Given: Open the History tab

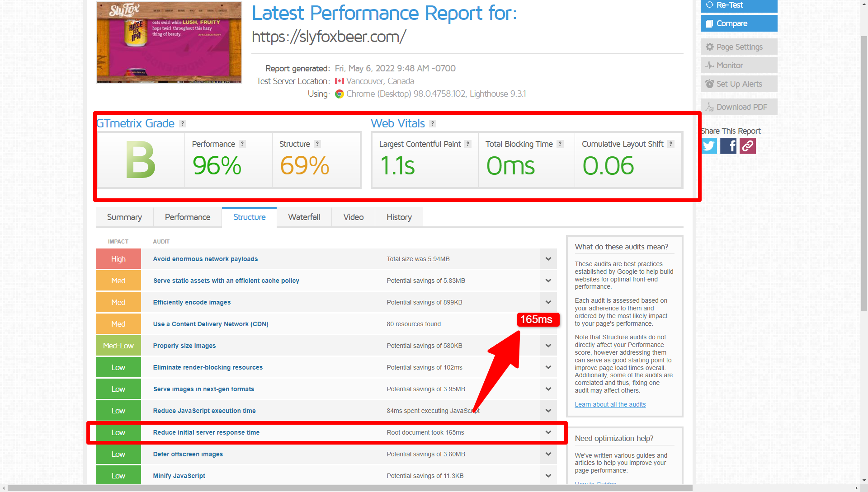Looking at the screenshot, I should (x=399, y=217).
